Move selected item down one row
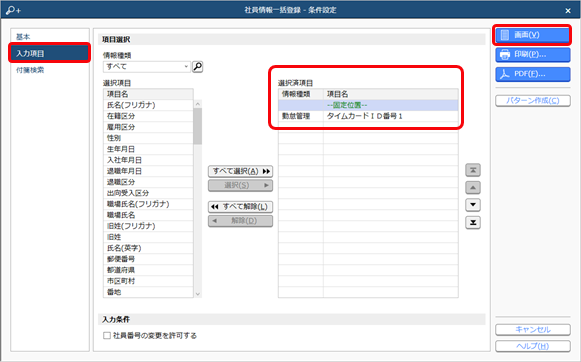 (x=473, y=205)
